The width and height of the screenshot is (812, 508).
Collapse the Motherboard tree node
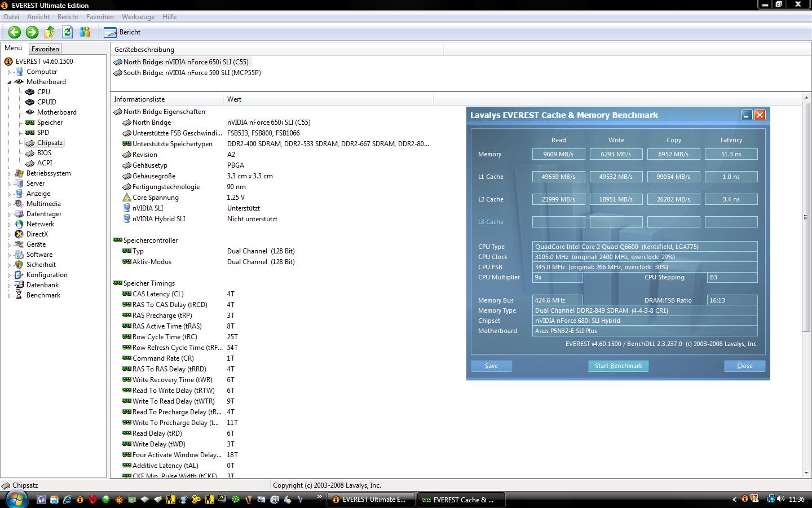tap(9, 82)
